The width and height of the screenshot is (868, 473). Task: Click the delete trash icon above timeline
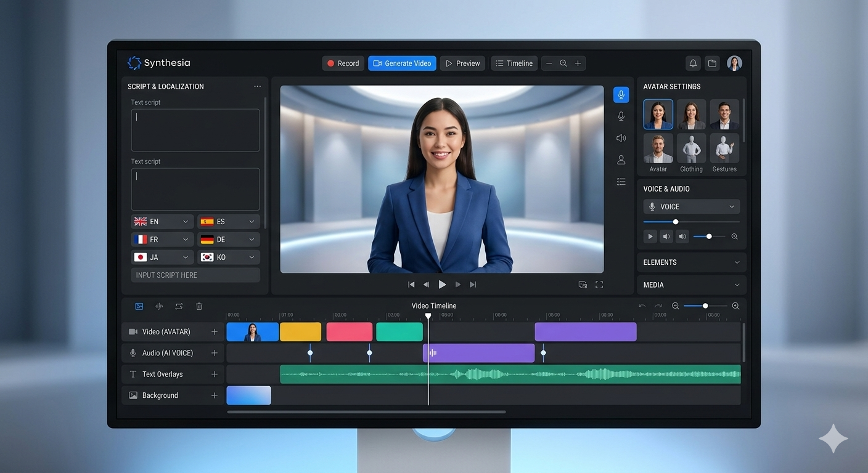click(199, 306)
